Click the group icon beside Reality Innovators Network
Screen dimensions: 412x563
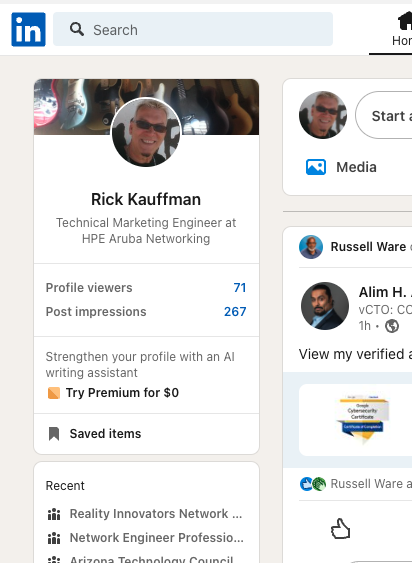[x=54, y=514]
